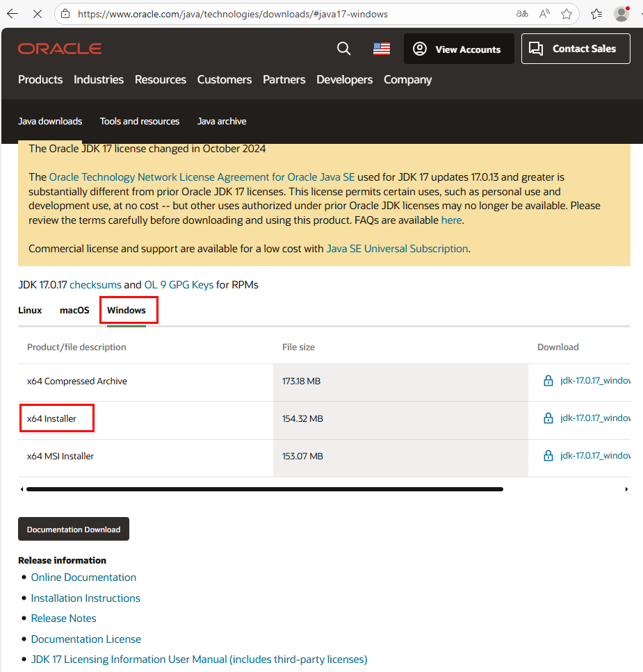Open the site search magnifier icon
Viewport: 643px width, 672px height.
pos(343,49)
